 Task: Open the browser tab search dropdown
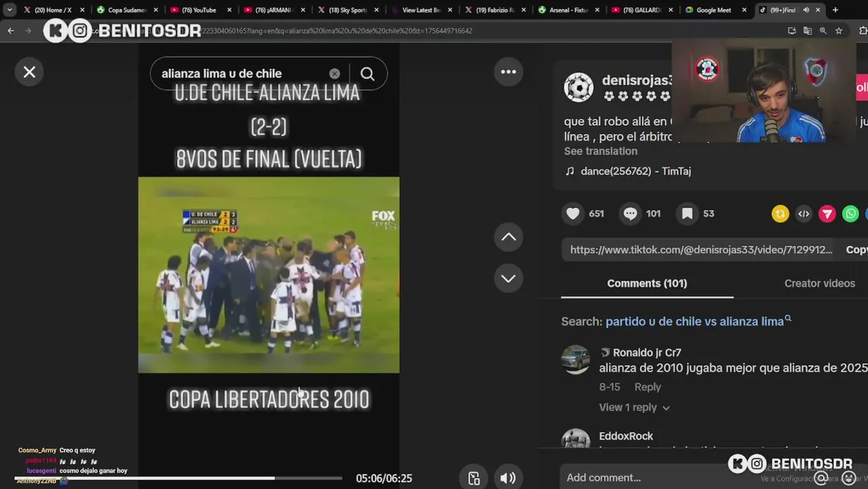pos(9,10)
